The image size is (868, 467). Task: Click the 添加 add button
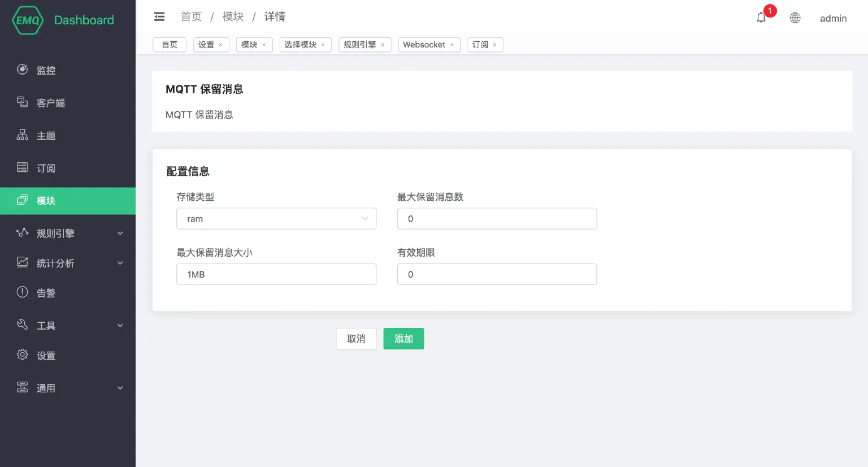403,338
